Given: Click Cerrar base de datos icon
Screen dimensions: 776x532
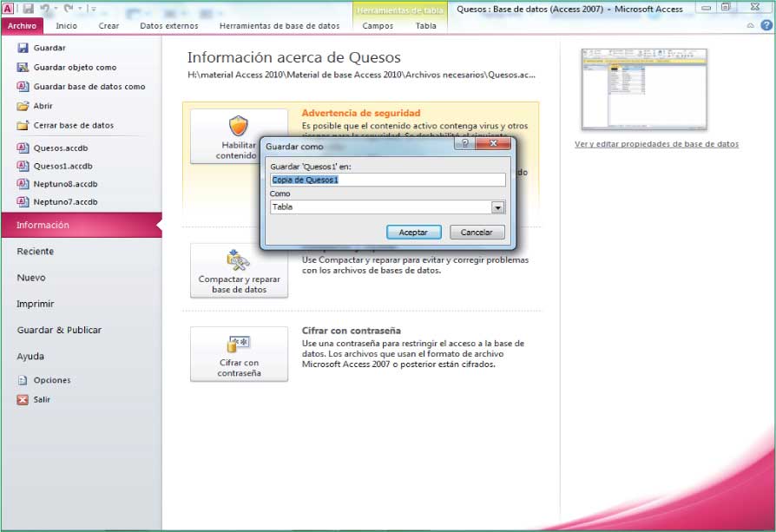Looking at the screenshot, I should coord(23,125).
